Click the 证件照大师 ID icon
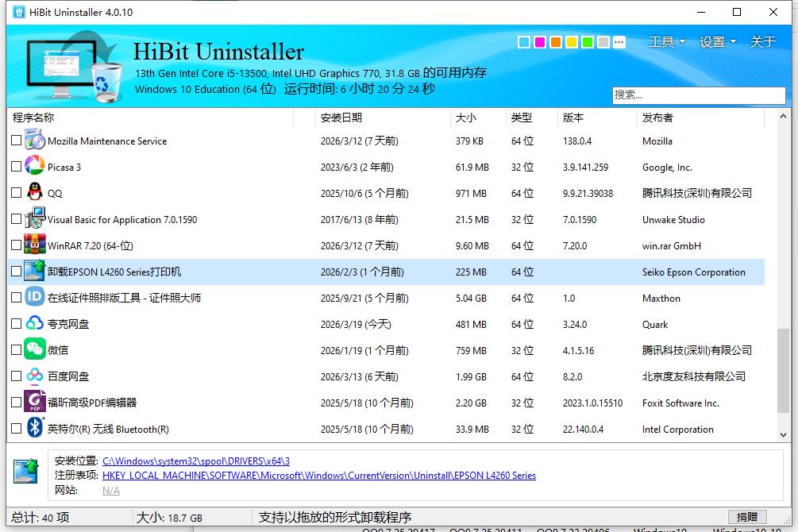 (x=35, y=297)
